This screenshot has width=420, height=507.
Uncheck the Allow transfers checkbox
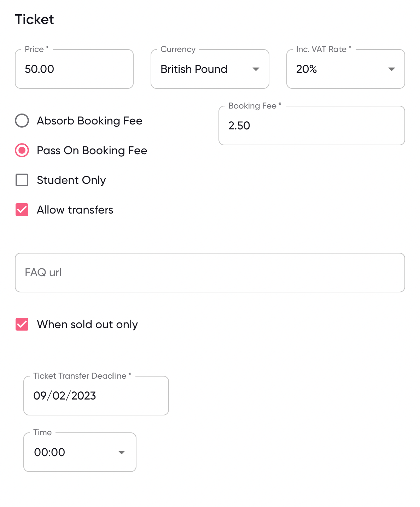(x=22, y=210)
